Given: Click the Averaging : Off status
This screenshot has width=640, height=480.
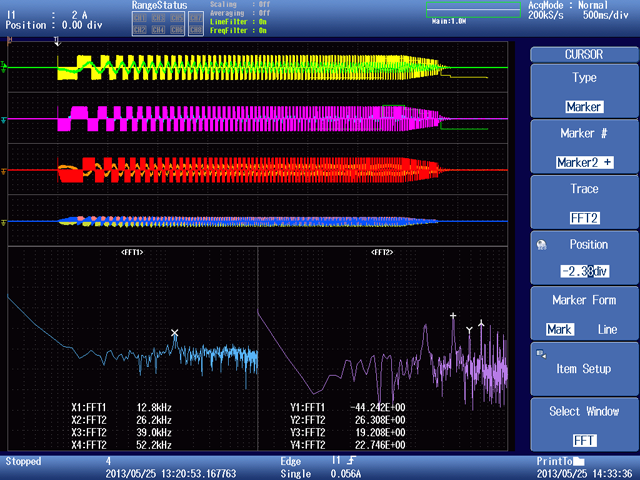Looking at the screenshot, I should (x=240, y=13).
